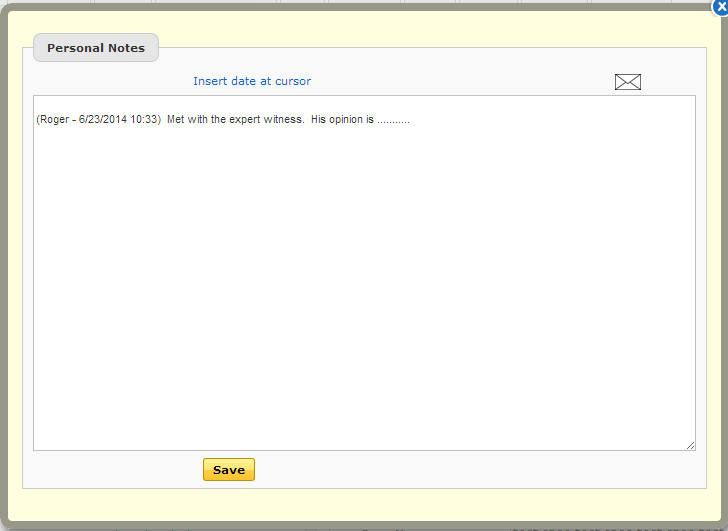728x531 pixels.
Task: Select the Personal Notes tab
Action: click(96, 48)
